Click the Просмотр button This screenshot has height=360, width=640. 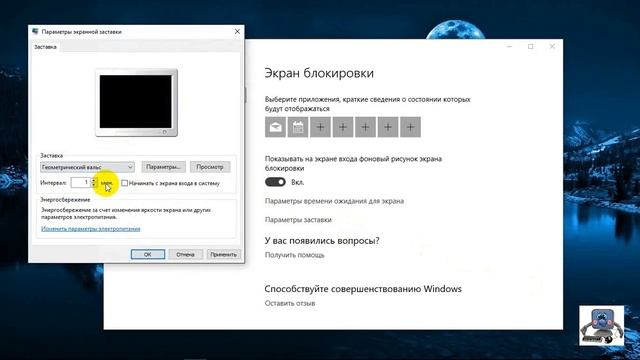(x=210, y=167)
